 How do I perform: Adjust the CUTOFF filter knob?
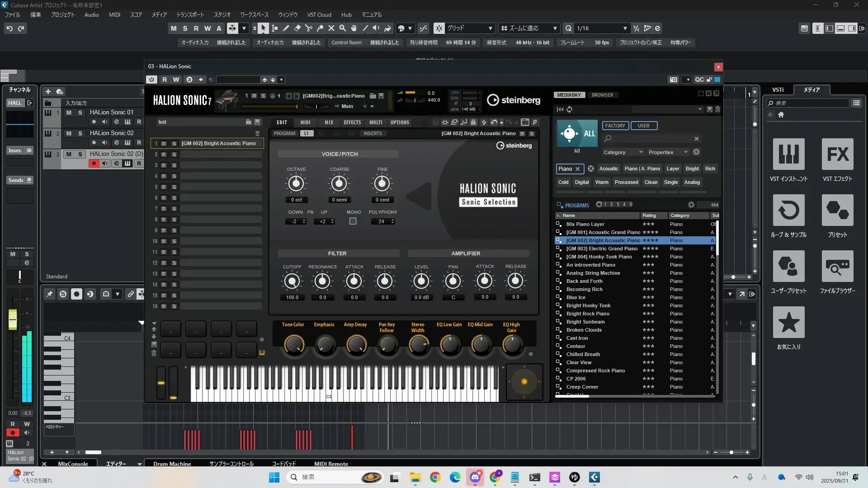tap(292, 282)
